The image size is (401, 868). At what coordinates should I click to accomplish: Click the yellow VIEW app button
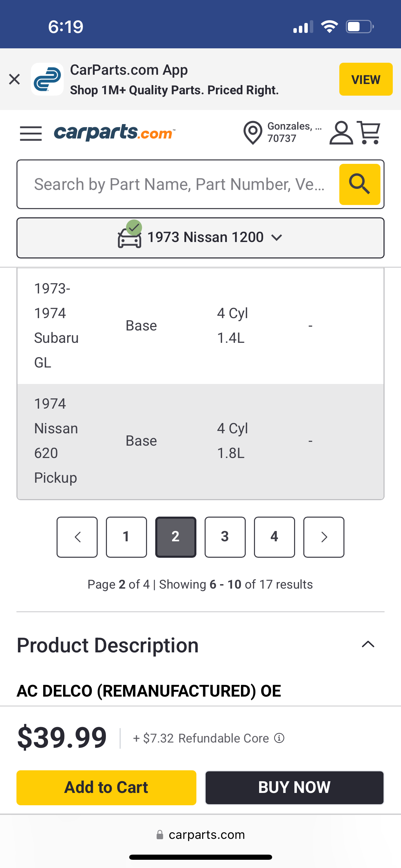pyautogui.click(x=366, y=79)
